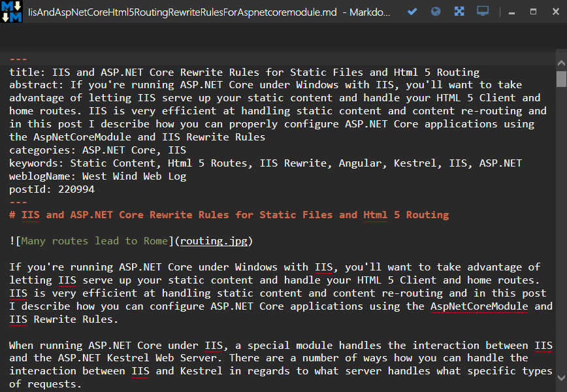The image size is (567, 392).
Task: Click the scrollbar up arrow
Action: click(561, 63)
